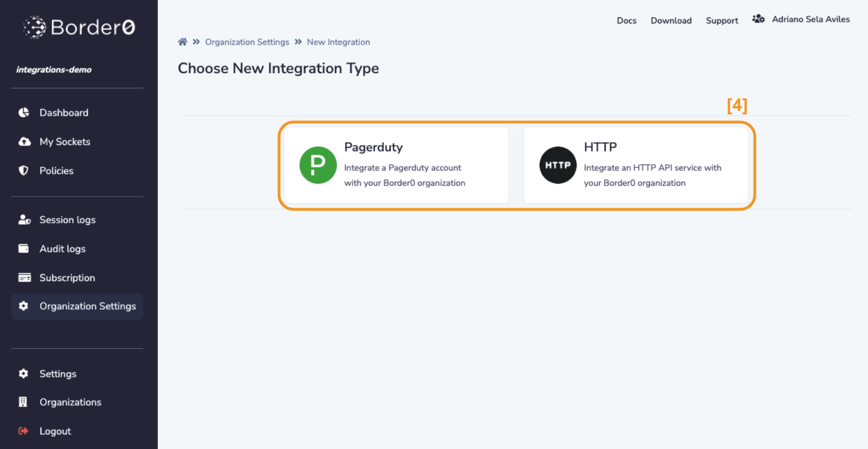This screenshot has height=449, width=868.
Task: Click the Session logs user icon
Action: tap(24, 220)
